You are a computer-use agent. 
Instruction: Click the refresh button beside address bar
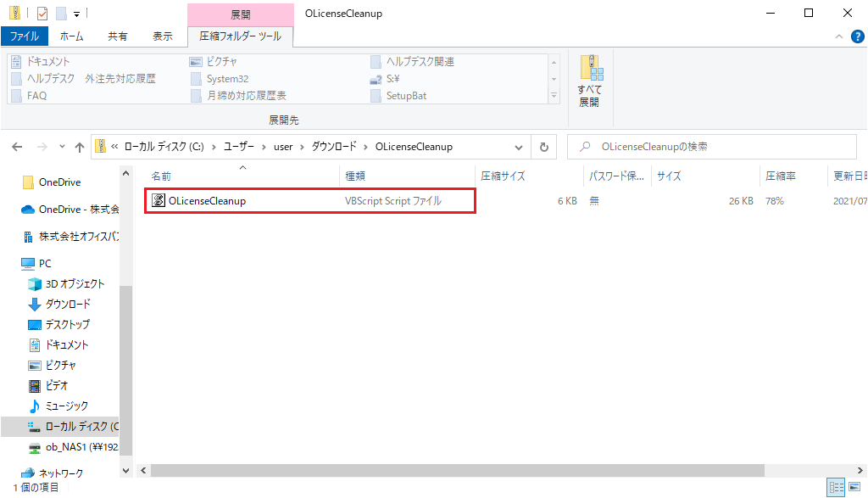(x=543, y=146)
